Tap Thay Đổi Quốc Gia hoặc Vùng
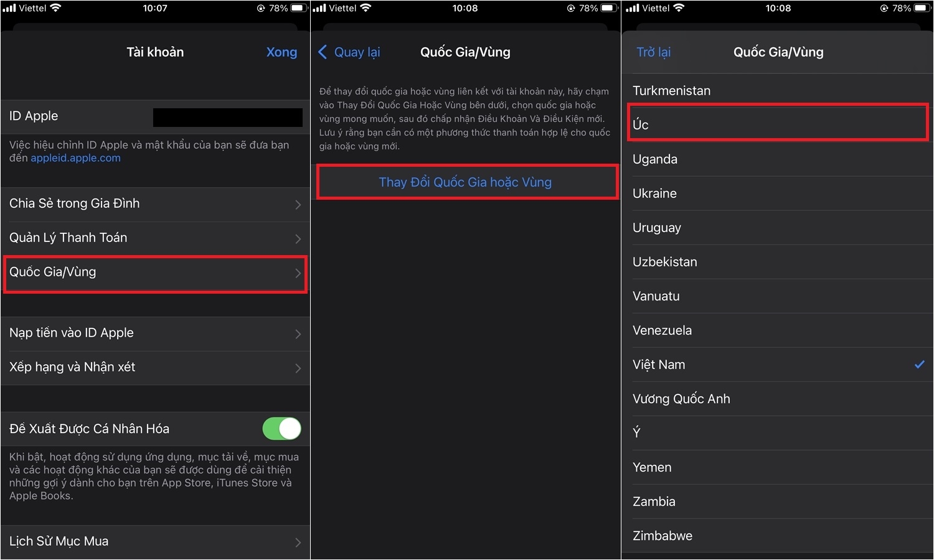This screenshot has width=934, height=560. coord(465,182)
